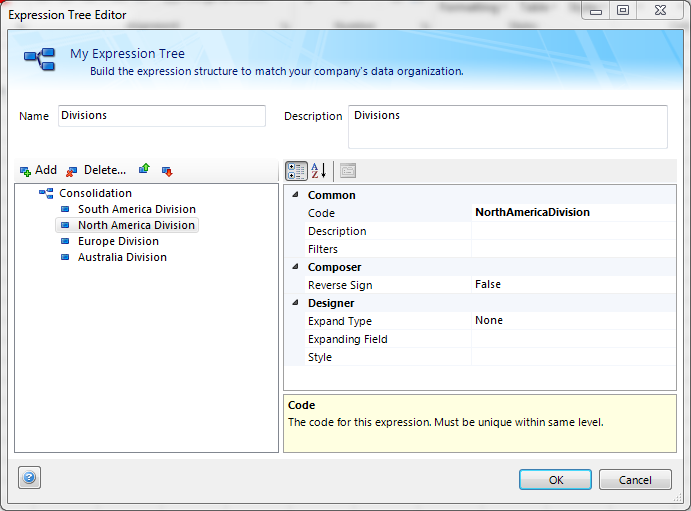The height and width of the screenshot is (511, 691).
Task: Minimize the Expression Tree Editor window
Action: [596, 11]
